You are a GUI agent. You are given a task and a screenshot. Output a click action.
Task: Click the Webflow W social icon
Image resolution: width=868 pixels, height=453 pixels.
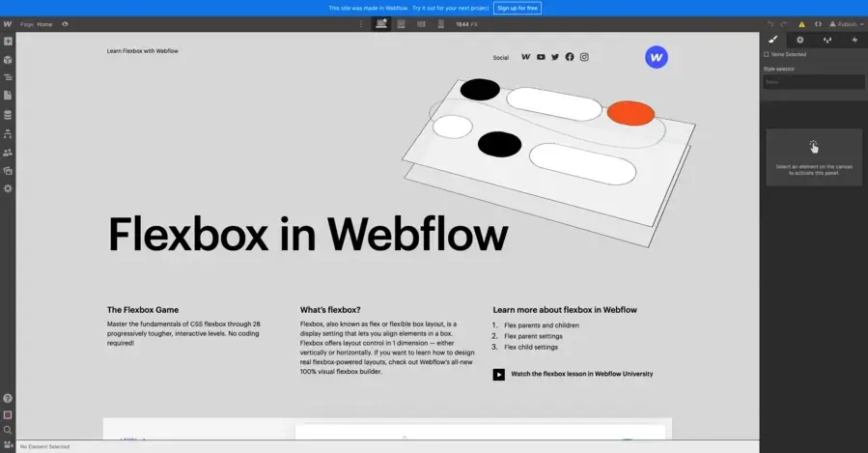526,56
